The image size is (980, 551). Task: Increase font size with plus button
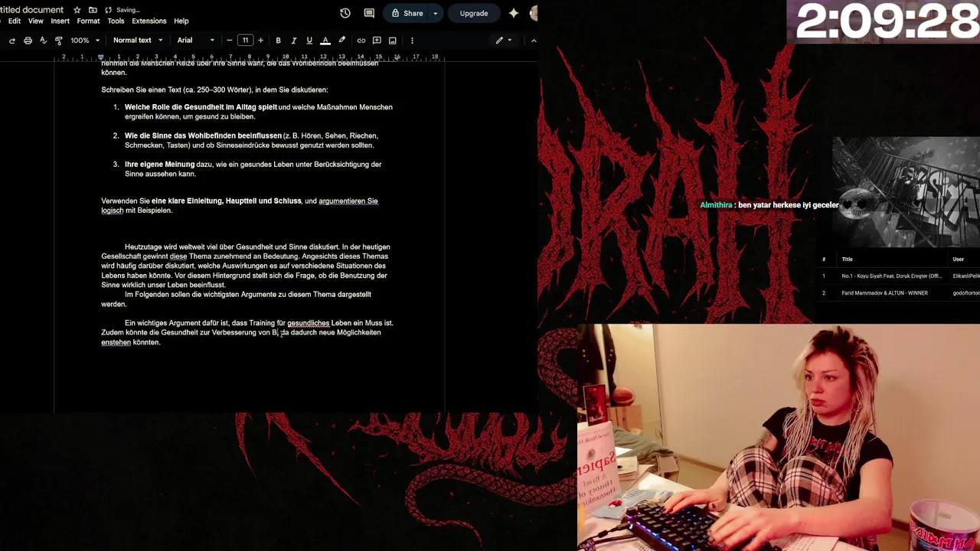tap(260, 41)
